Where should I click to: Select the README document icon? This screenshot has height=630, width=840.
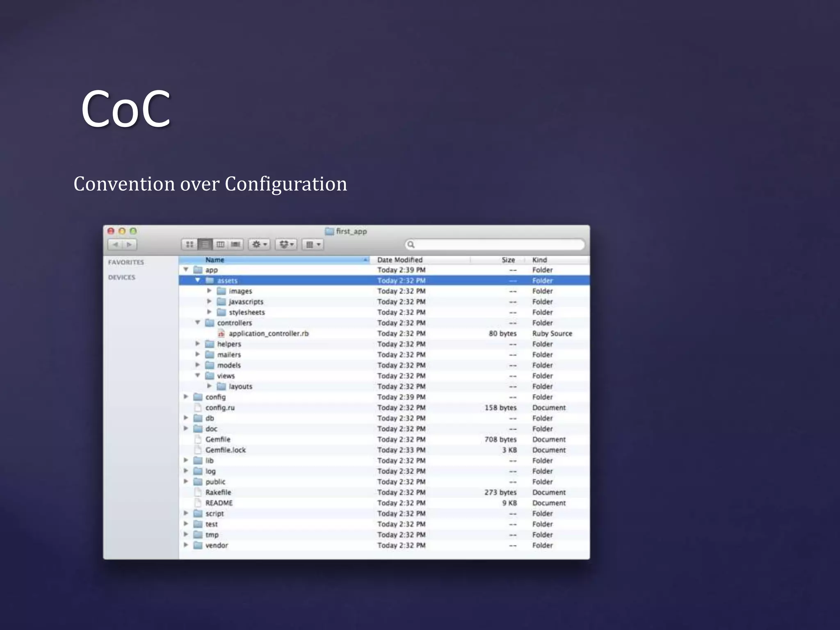(x=198, y=503)
